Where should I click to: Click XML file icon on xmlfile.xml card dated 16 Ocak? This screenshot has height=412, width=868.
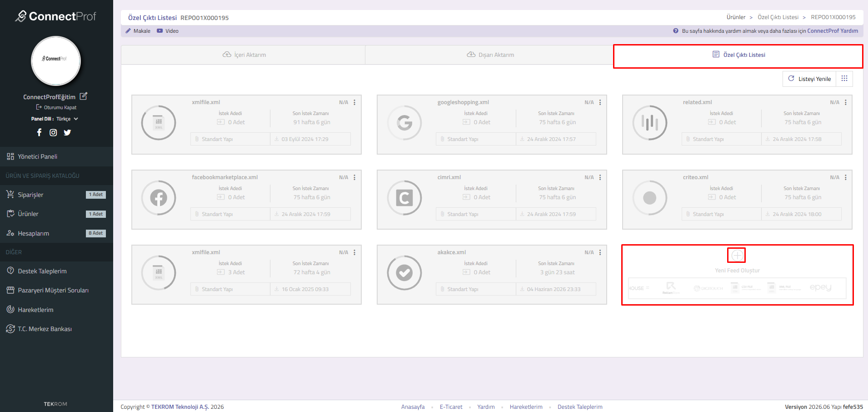click(159, 273)
